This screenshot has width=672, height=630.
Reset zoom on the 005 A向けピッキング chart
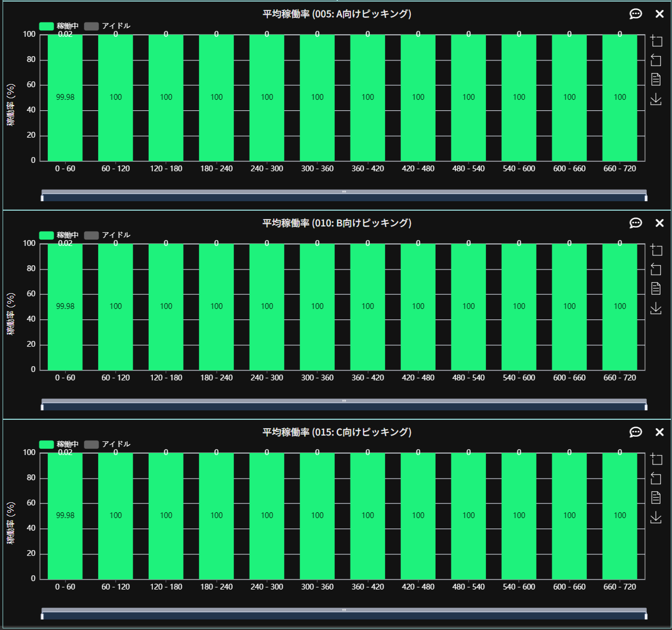click(x=656, y=60)
